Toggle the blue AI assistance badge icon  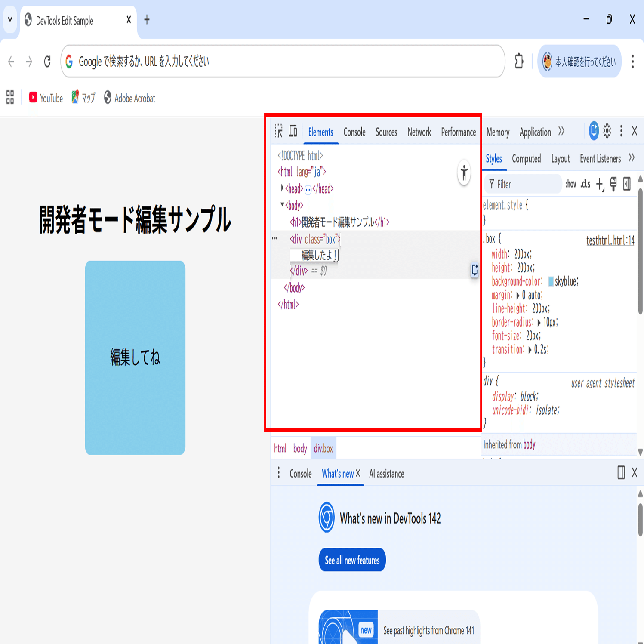(x=593, y=131)
